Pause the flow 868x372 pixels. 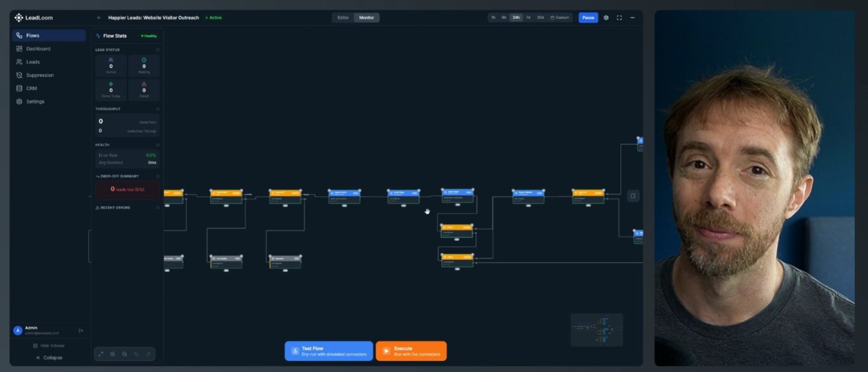click(x=588, y=18)
